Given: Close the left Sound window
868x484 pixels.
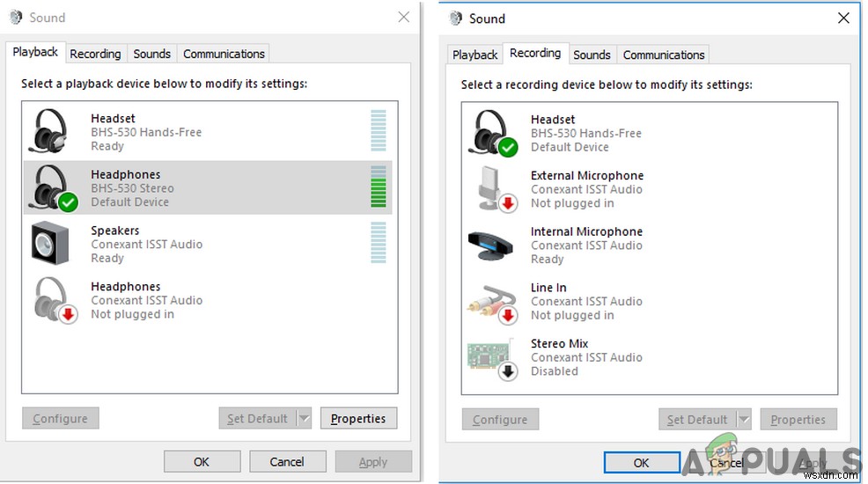Looking at the screenshot, I should 404,17.
